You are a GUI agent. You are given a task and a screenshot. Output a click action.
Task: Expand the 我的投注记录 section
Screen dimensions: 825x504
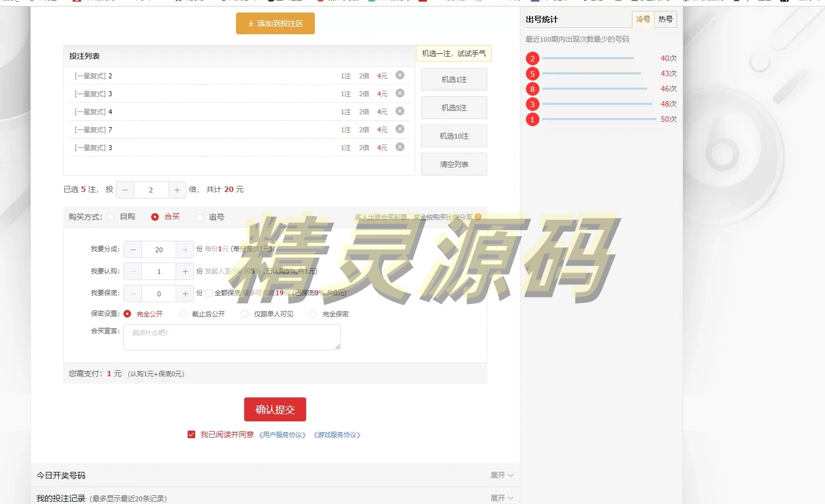point(502,498)
